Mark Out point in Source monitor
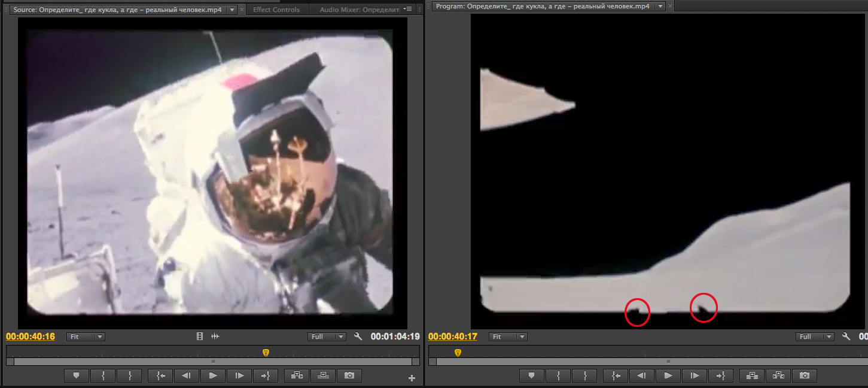868x388 pixels. (x=129, y=375)
